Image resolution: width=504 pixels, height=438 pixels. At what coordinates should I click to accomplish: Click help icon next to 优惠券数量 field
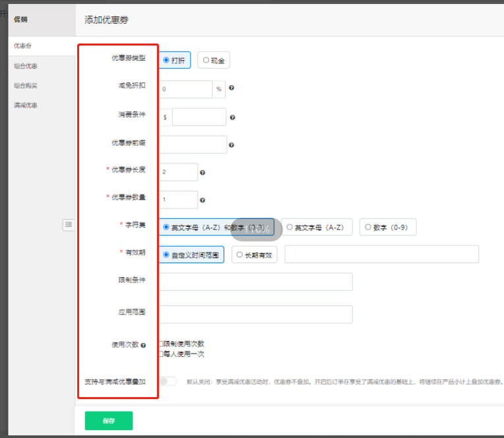[x=203, y=201]
